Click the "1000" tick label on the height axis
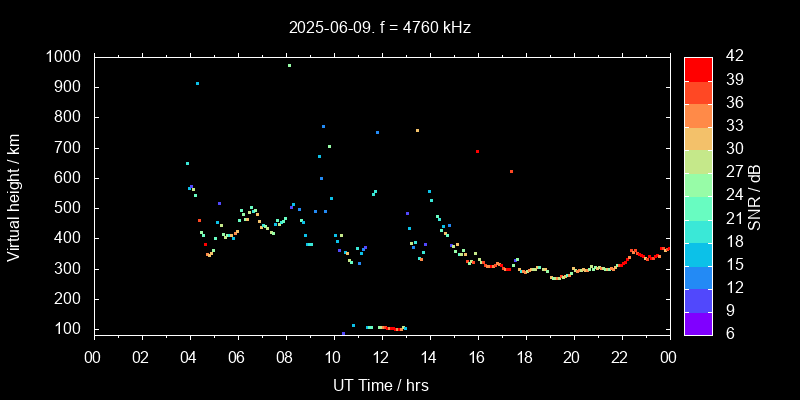Screen dimensions: 800x400 (65, 57)
